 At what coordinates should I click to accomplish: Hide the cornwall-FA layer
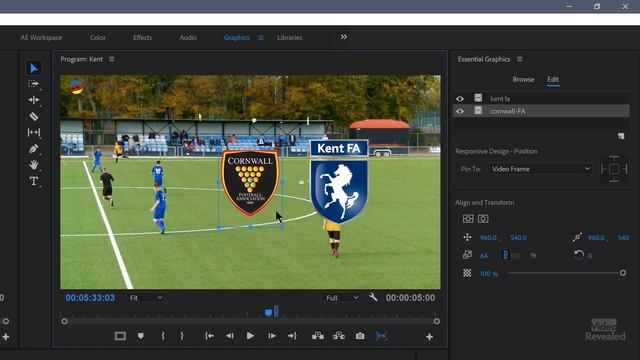coord(460,111)
